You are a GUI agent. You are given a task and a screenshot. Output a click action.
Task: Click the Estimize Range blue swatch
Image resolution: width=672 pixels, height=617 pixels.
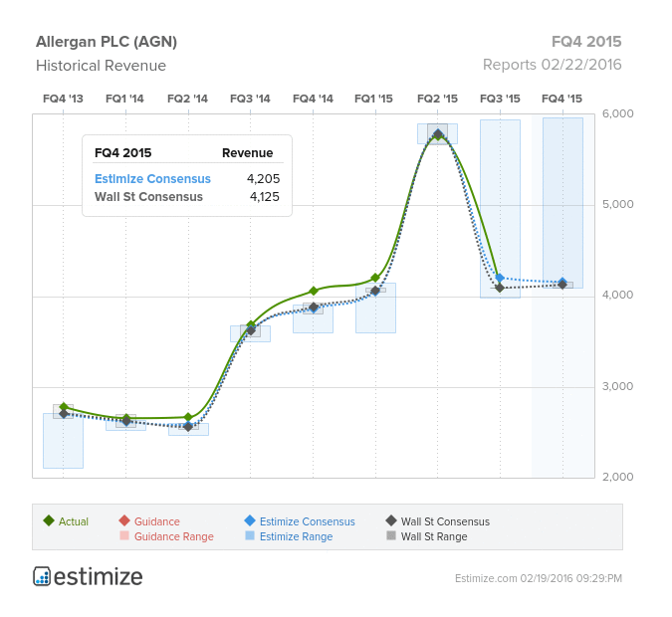tap(250, 535)
